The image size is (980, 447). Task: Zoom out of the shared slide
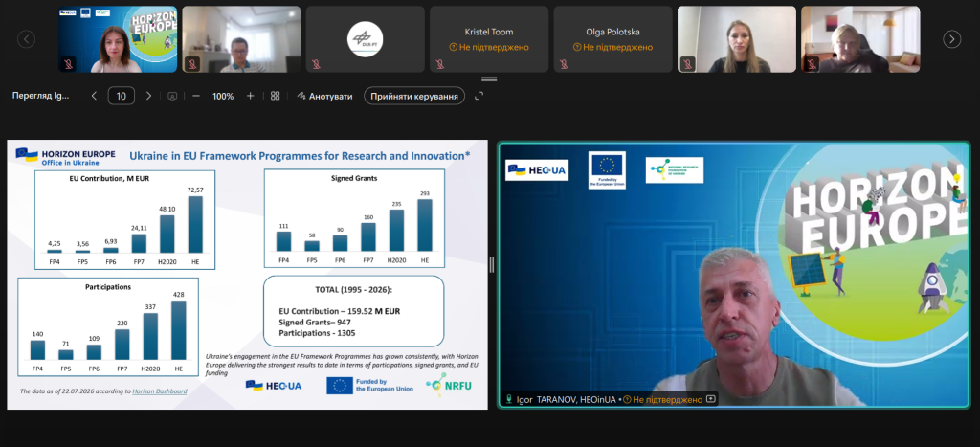195,96
